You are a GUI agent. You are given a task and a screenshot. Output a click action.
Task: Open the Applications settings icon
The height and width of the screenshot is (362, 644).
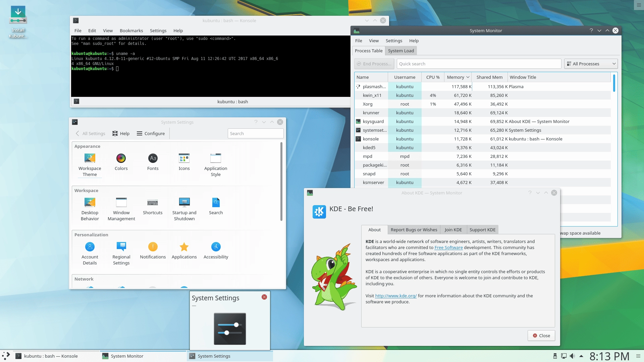[x=184, y=250]
